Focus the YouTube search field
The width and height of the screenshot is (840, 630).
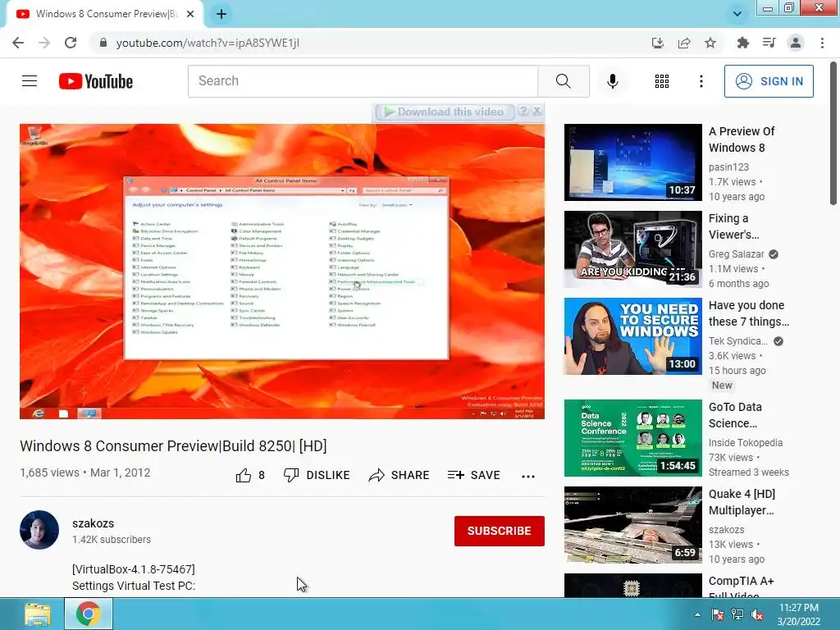tap(363, 81)
